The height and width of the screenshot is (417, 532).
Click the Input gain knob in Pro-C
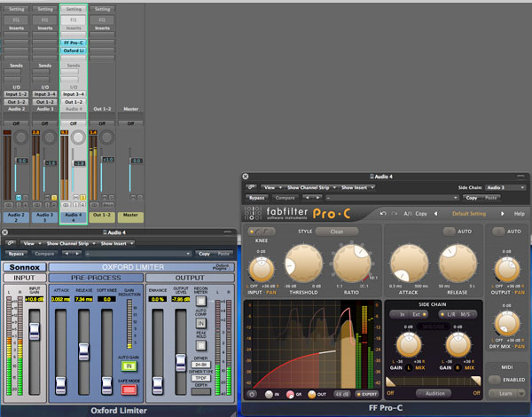(262, 269)
